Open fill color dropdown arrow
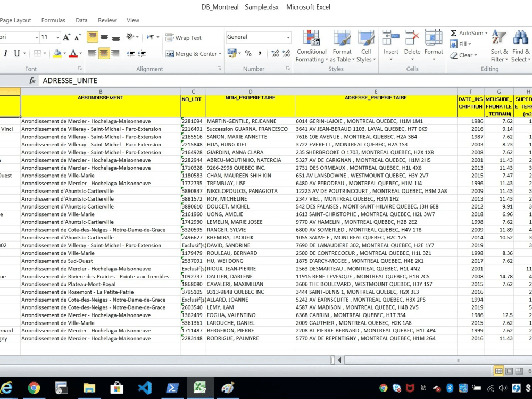532x399 pixels. pyautogui.click(x=65, y=54)
